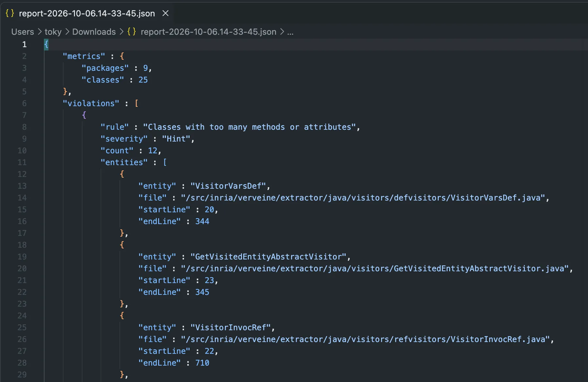Click the "severity" key
Screen dimensions: 588x382
(x=124, y=139)
